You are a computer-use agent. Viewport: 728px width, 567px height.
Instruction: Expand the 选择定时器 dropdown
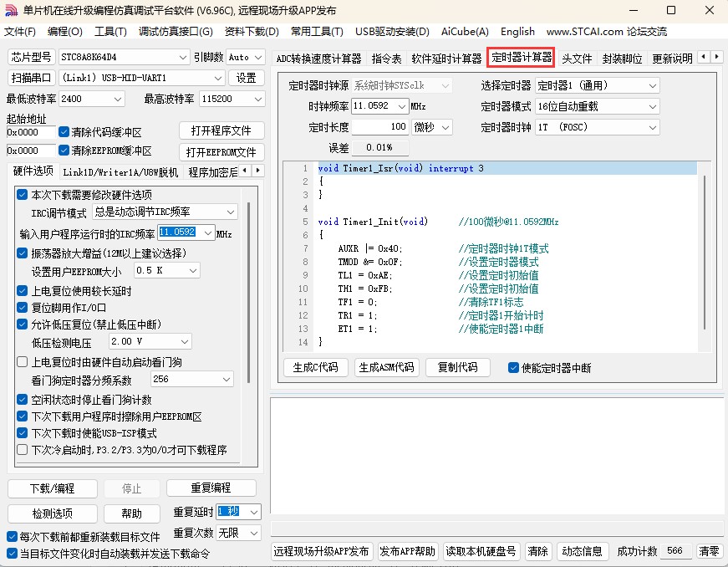click(x=652, y=85)
